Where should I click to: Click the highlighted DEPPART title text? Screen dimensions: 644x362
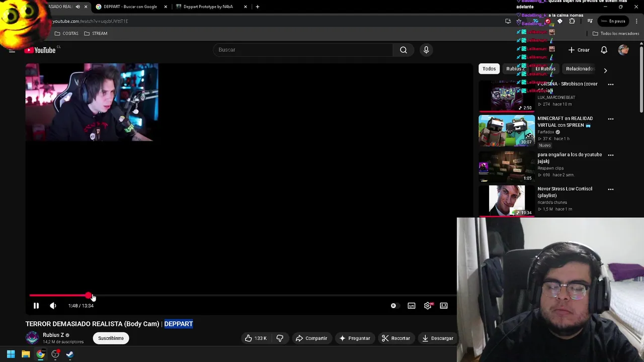point(179,324)
